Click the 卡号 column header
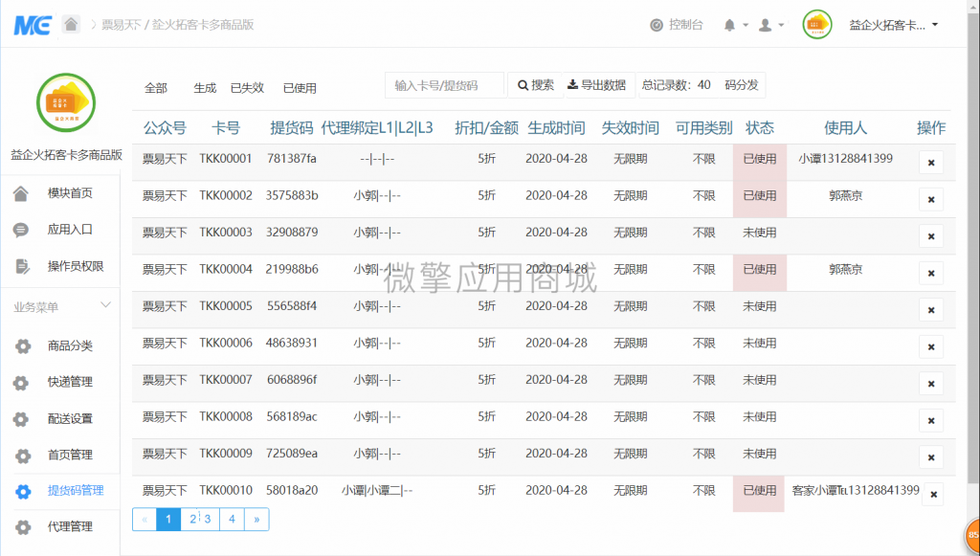 click(226, 128)
